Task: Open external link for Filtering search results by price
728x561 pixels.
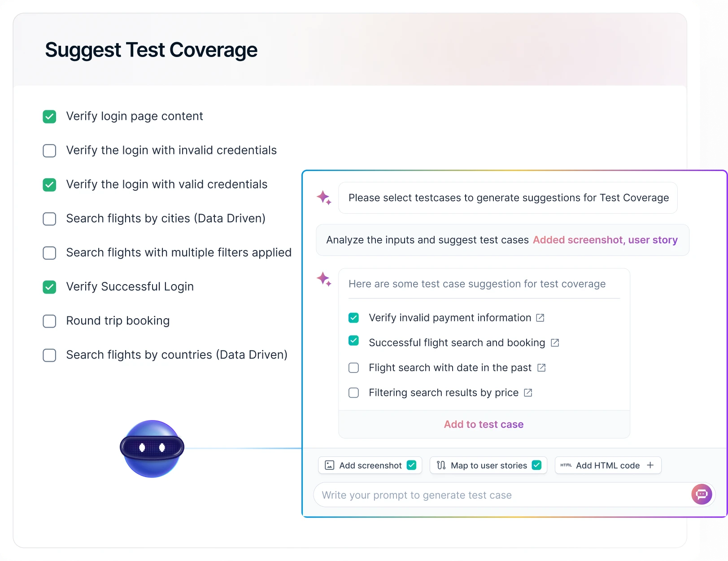Action: (528, 393)
